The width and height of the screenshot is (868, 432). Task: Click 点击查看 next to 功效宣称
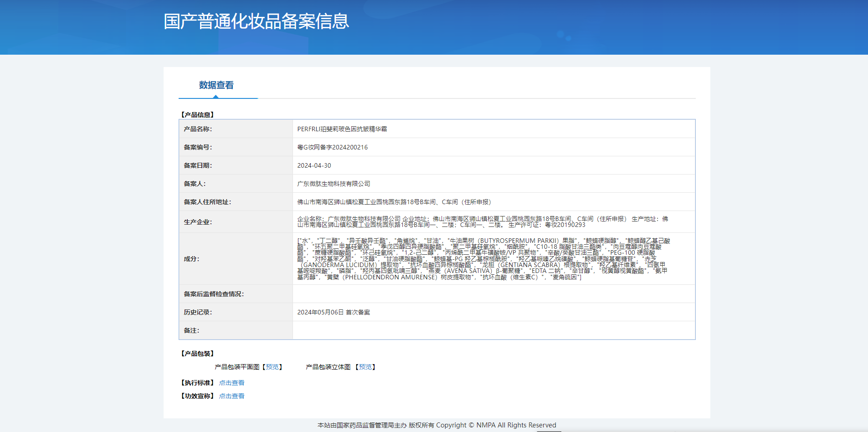[231, 396]
